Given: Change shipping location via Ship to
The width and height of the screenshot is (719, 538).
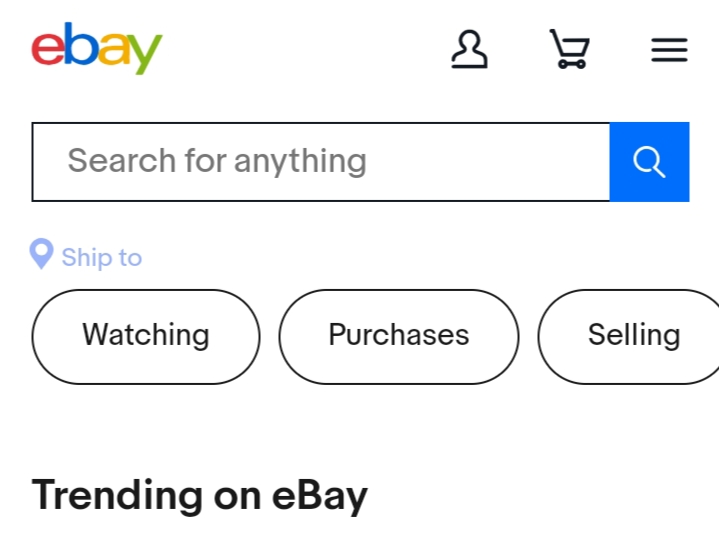Looking at the screenshot, I should pos(101,257).
